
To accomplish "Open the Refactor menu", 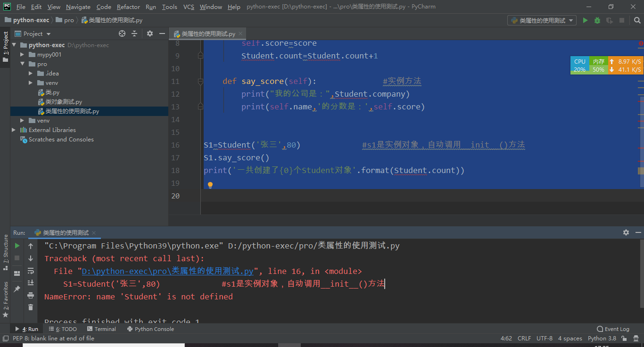I will [x=128, y=7].
